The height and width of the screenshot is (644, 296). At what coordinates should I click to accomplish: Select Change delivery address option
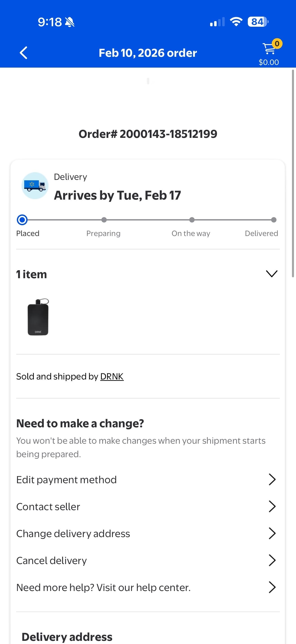click(73, 534)
